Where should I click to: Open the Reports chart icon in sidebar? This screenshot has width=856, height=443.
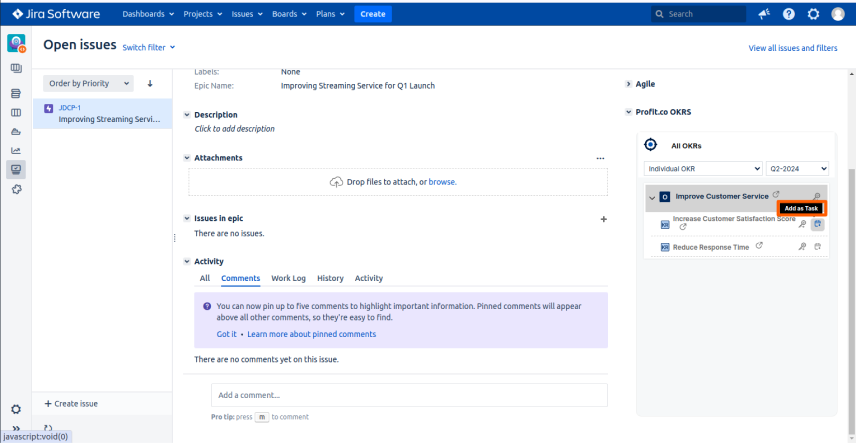point(16,151)
